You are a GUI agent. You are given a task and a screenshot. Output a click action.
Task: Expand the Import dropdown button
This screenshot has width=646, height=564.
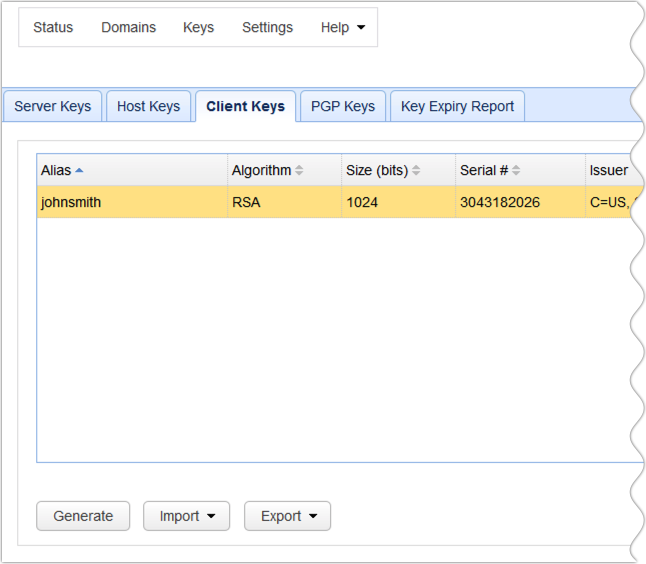point(187,516)
